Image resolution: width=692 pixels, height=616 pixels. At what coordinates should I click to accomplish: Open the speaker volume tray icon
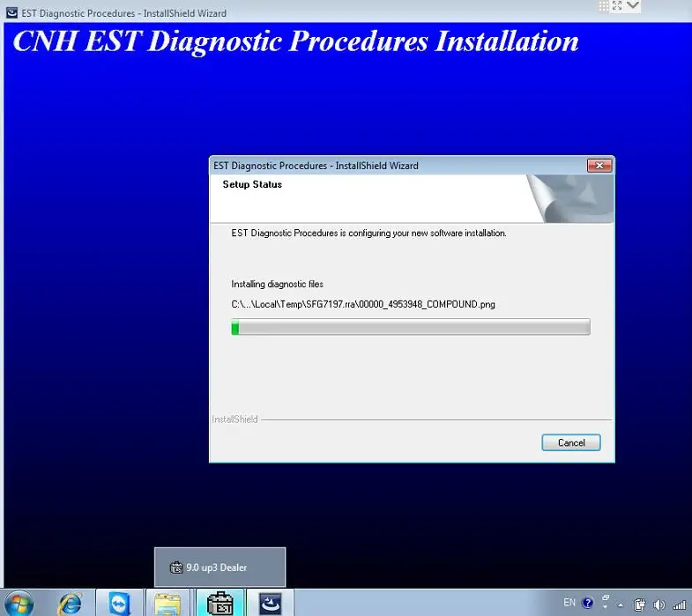coord(659,604)
